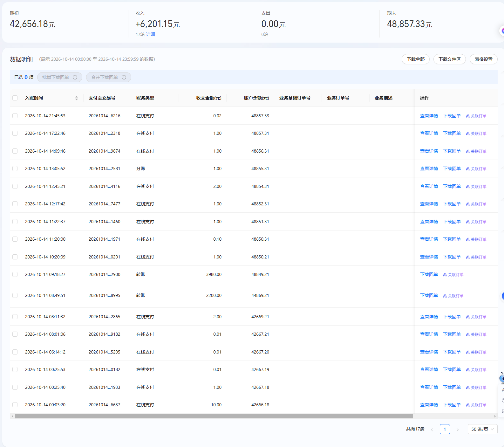Viewport: 504px width, 447px height.
Task: Open 关联订单 for the 00:03:20 row
Action: coord(476,405)
